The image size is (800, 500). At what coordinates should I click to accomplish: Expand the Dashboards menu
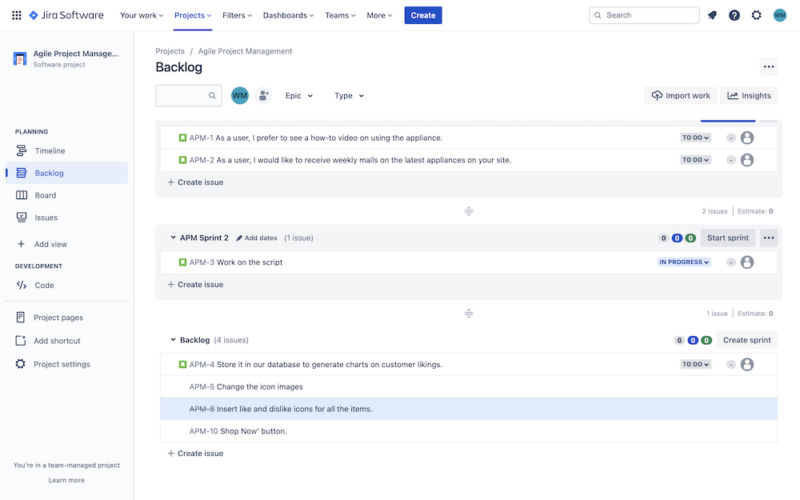coord(288,15)
